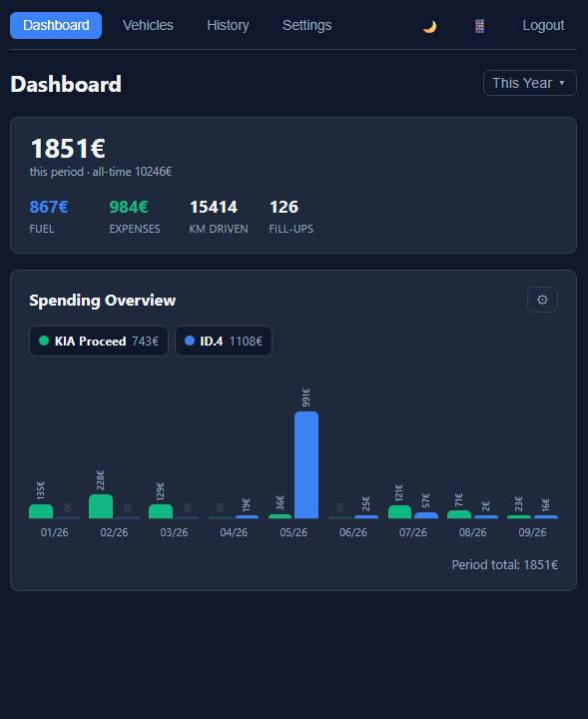Switch to the History tab
Screen dimensions: 588x719
tap(228, 25)
